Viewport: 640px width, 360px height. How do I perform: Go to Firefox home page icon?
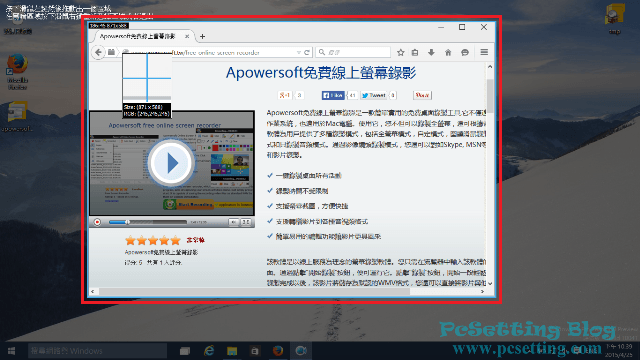tap(448, 52)
